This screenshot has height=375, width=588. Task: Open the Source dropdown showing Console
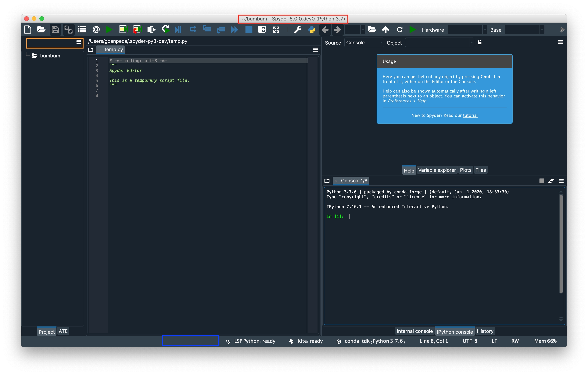tap(364, 42)
